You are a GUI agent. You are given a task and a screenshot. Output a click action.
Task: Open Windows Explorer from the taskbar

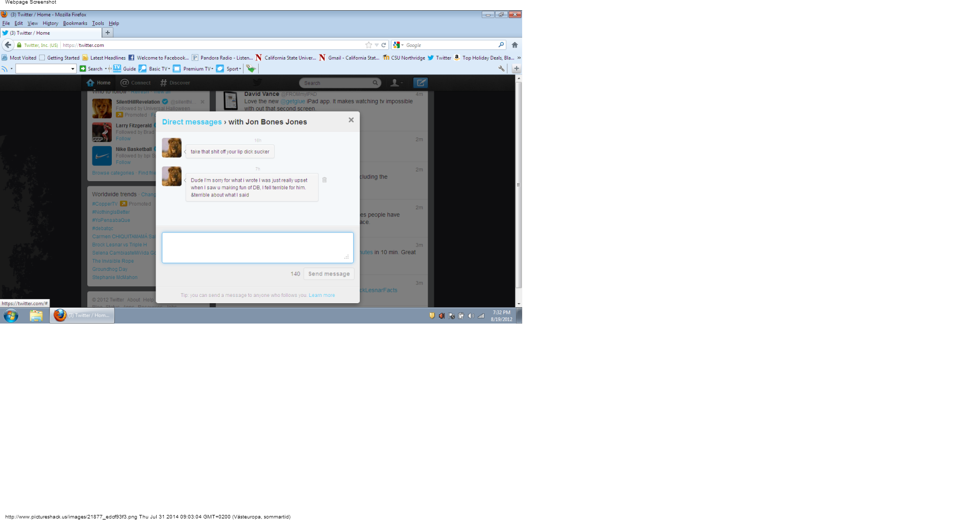pyautogui.click(x=36, y=316)
